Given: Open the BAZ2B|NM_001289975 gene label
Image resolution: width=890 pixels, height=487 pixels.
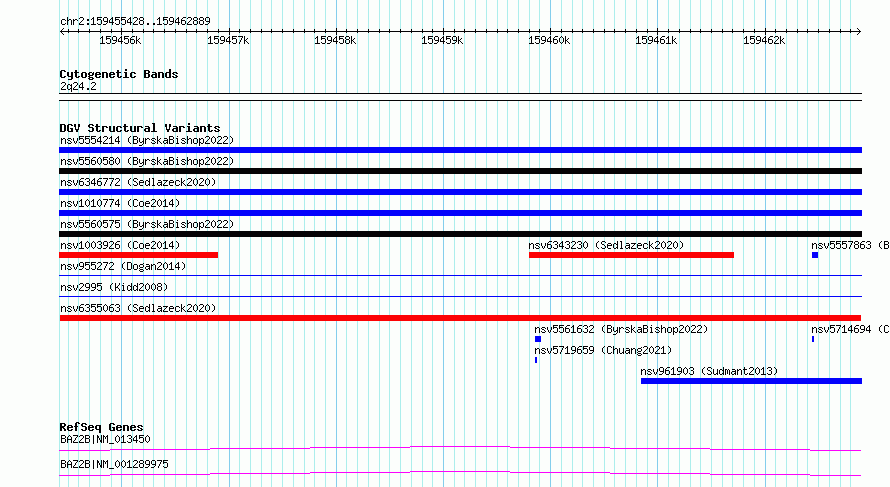Looking at the screenshot, I should click(x=114, y=464).
